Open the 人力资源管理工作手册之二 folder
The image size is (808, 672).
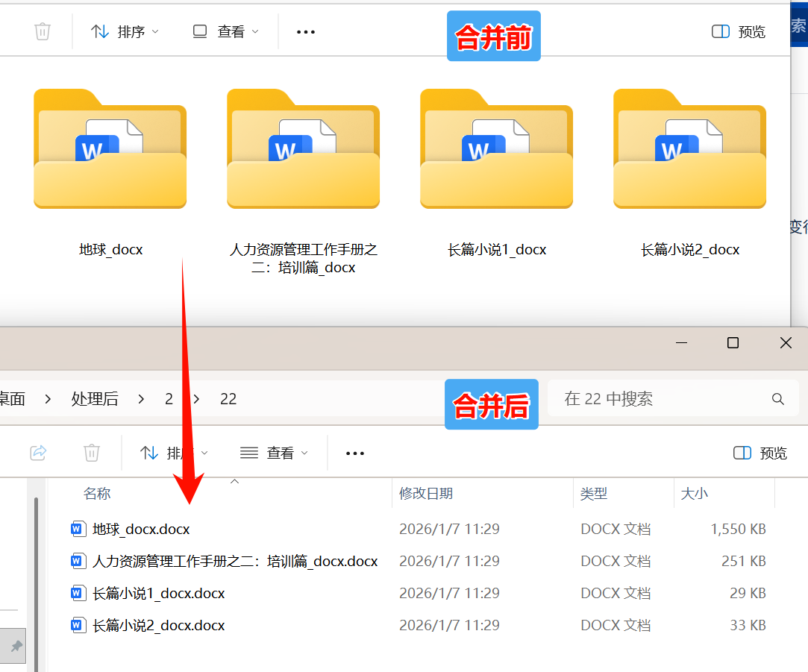tap(303, 148)
